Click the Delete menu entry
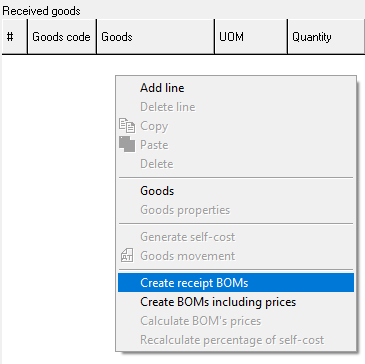 tap(236, 164)
